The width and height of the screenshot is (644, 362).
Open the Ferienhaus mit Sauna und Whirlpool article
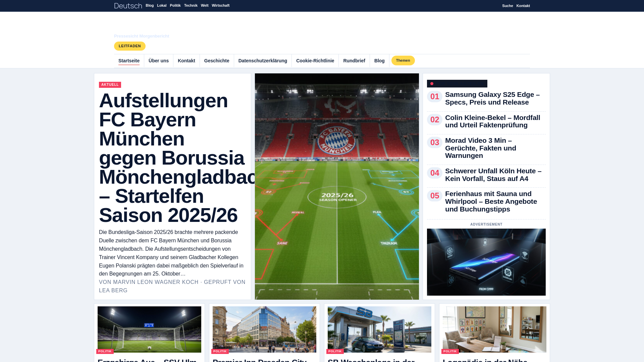[491, 201]
